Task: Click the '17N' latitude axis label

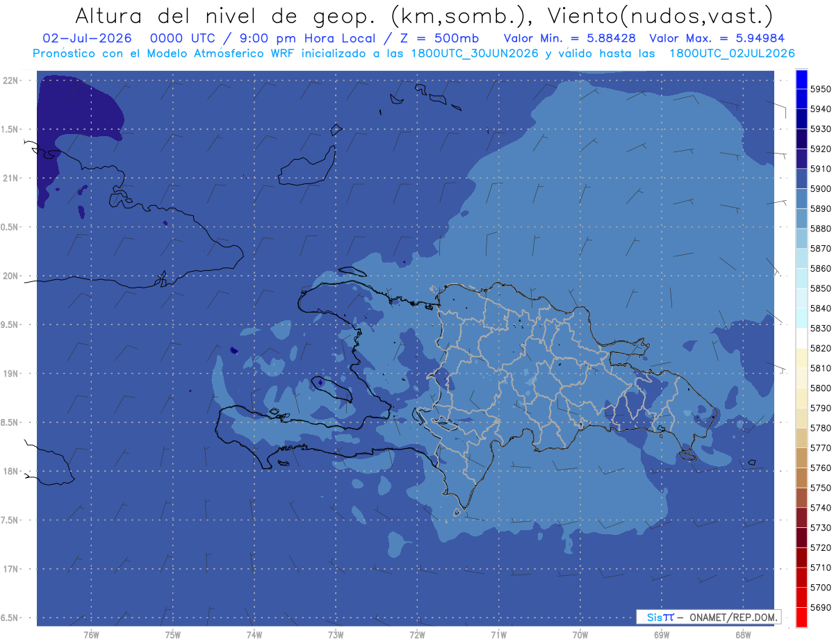Action: [11, 570]
